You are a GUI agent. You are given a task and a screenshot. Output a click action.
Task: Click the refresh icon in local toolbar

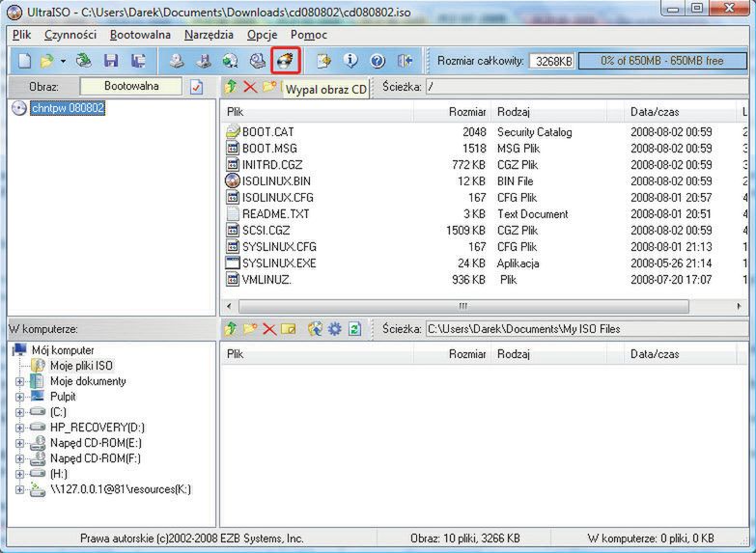354,329
